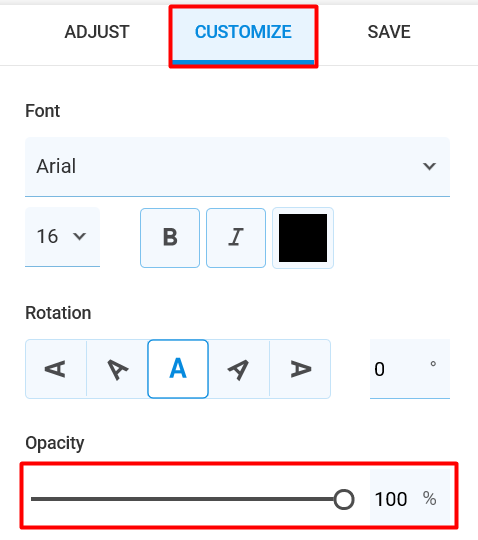This screenshot has height=540, width=478.
Task: Toggle Italic text formatting
Action: click(x=236, y=238)
